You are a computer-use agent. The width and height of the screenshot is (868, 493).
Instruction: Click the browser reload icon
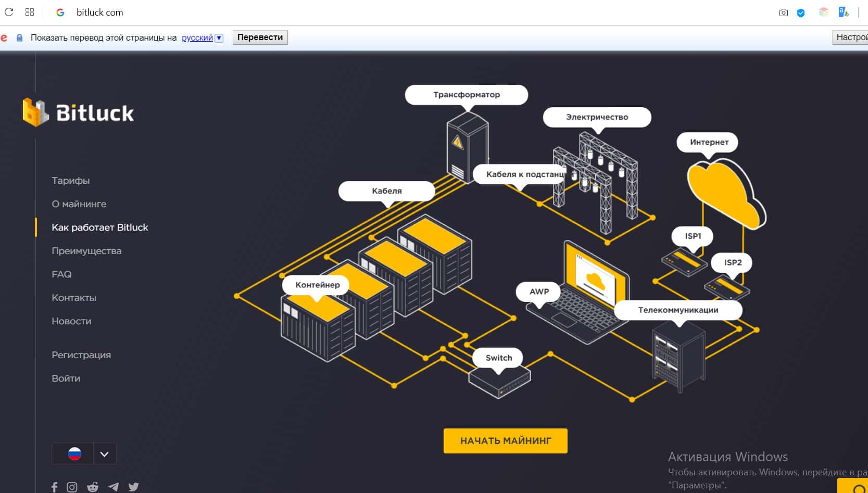coord(9,12)
